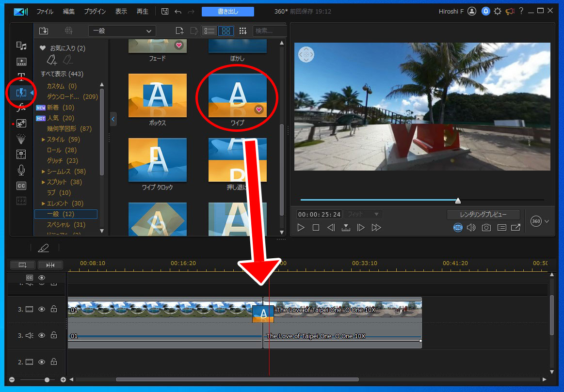Click the レンダリングプレビュー button
Screen dimensions: 564x392
click(x=483, y=214)
